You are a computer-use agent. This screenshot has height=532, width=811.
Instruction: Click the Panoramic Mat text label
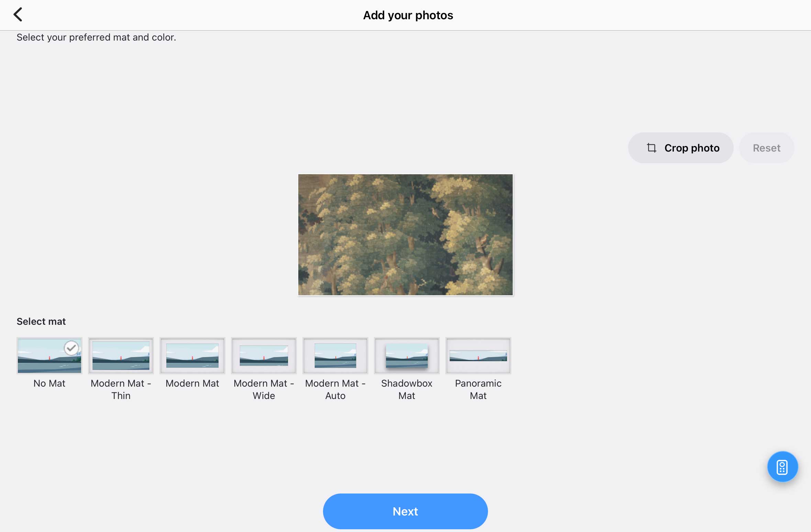(x=478, y=389)
